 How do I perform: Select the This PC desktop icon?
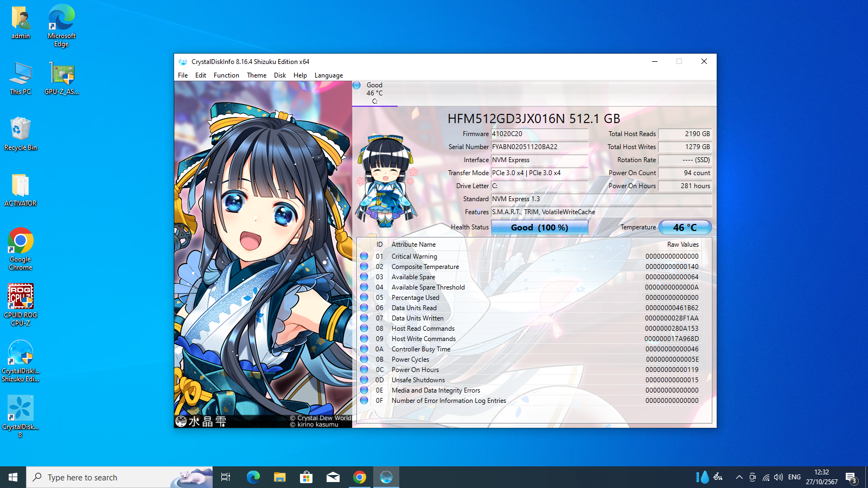pyautogui.click(x=21, y=79)
